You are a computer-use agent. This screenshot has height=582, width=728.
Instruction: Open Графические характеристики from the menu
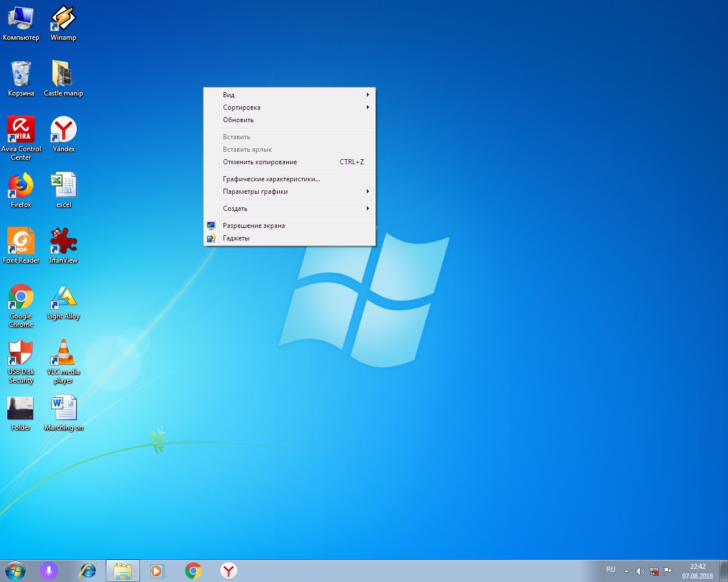[x=271, y=179]
